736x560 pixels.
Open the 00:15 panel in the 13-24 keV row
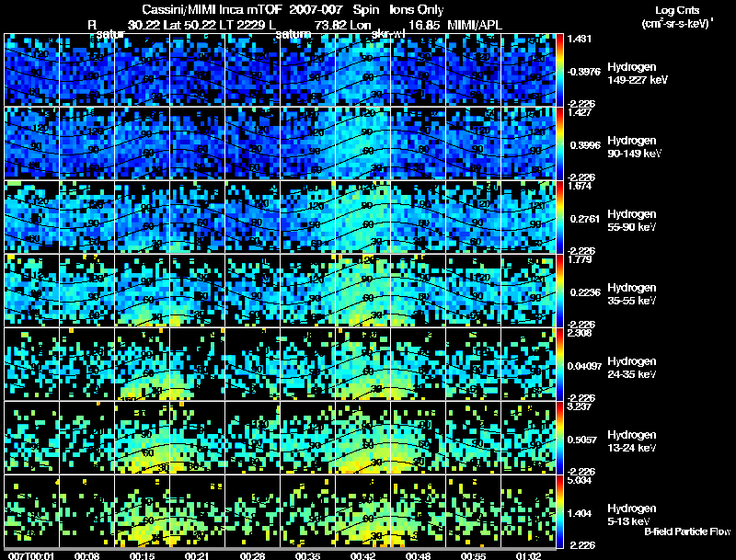click(x=143, y=438)
